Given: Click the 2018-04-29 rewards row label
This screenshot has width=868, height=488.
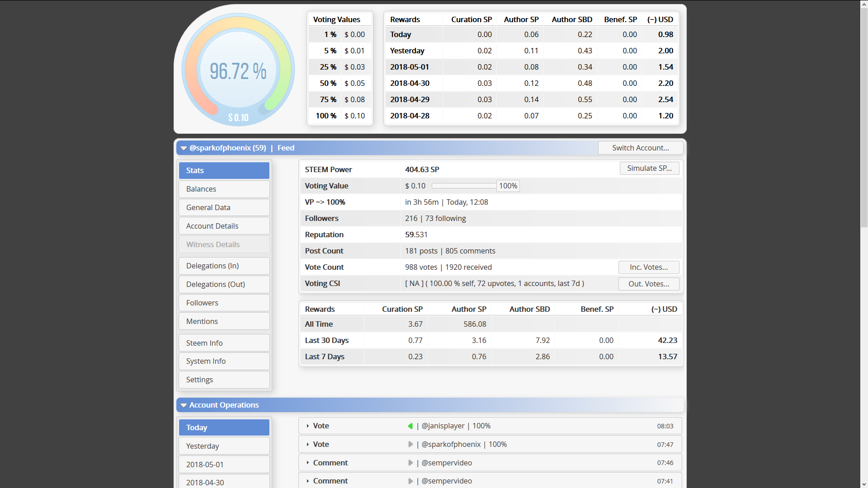Looking at the screenshot, I should point(410,99).
